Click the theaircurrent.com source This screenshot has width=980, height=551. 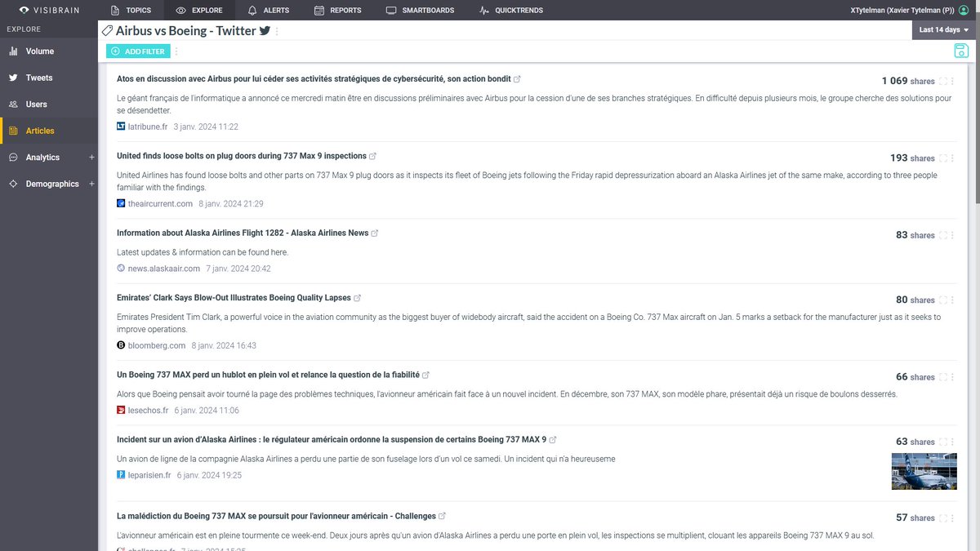[154, 204]
